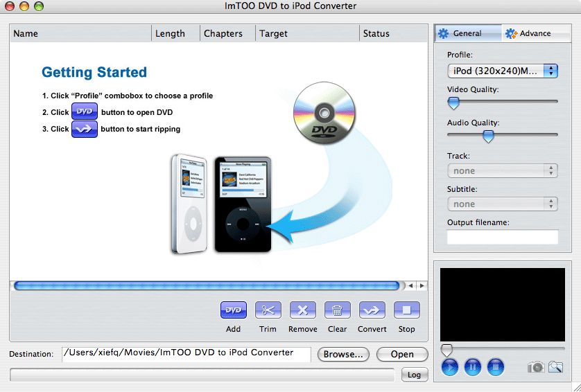Click the green zoom window button
The image size is (581, 392).
click(39, 6)
